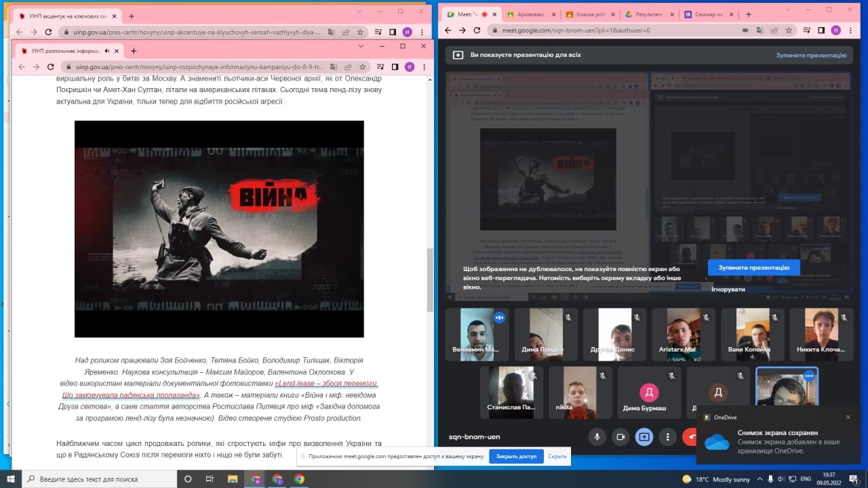Open options on Вениамин participant tile
Image resolution: width=868 pixels, height=488 pixels.
[x=500, y=317]
